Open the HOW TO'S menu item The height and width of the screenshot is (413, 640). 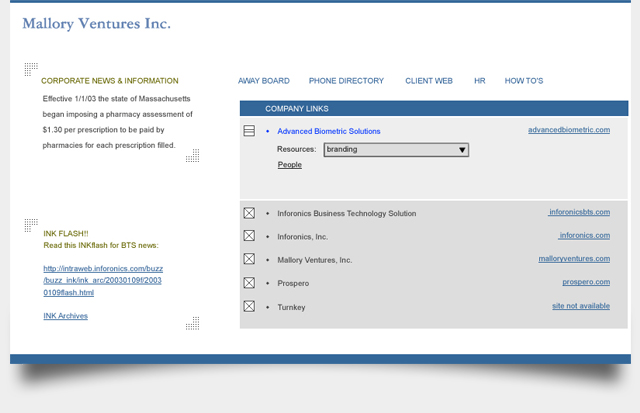tap(524, 81)
